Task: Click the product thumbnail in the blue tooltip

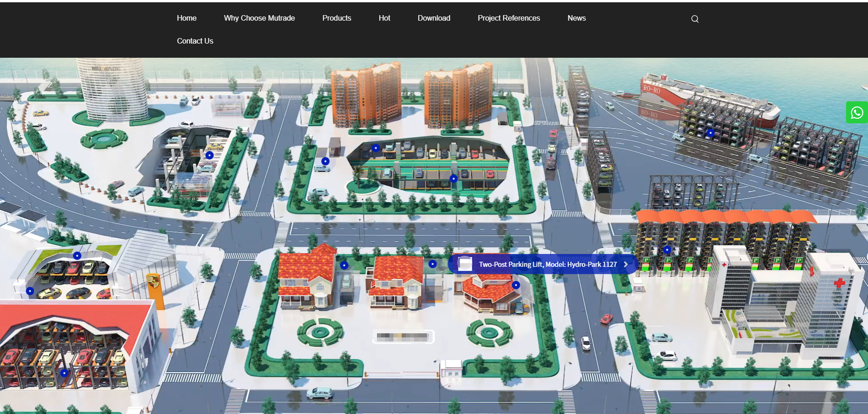Action: [465, 264]
